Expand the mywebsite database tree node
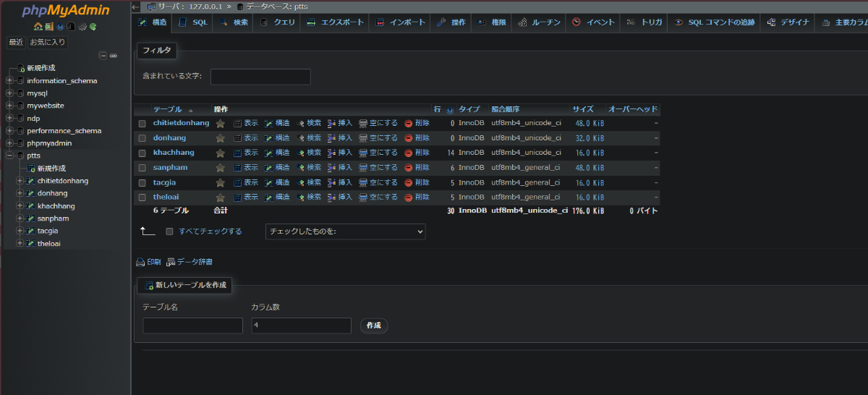The height and width of the screenshot is (395, 868). [10, 106]
